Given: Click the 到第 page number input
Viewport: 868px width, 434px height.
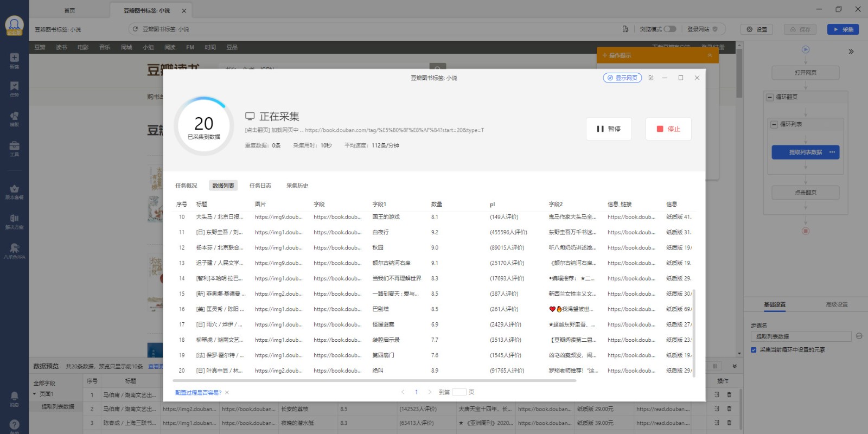Looking at the screenshot, I should tap(459, 392).
